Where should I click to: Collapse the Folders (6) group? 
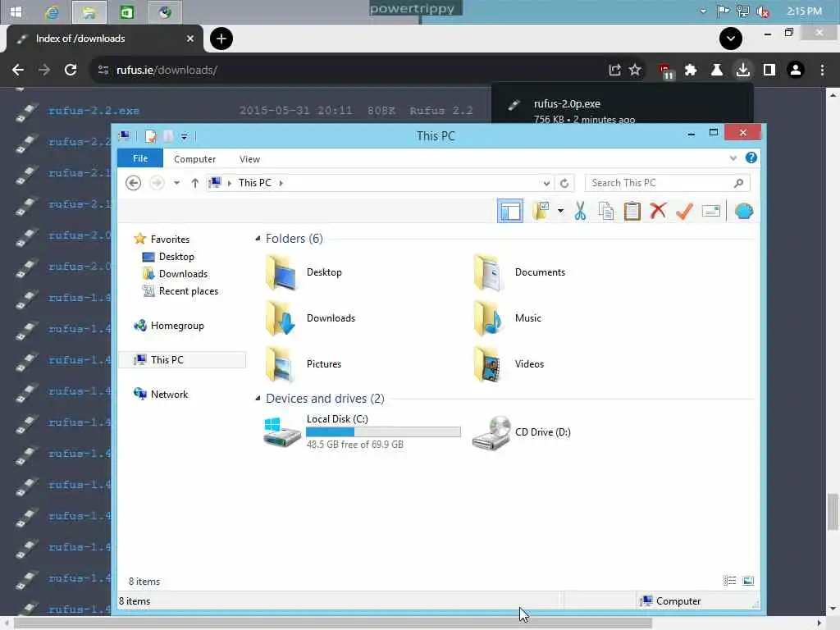[258, 239]
